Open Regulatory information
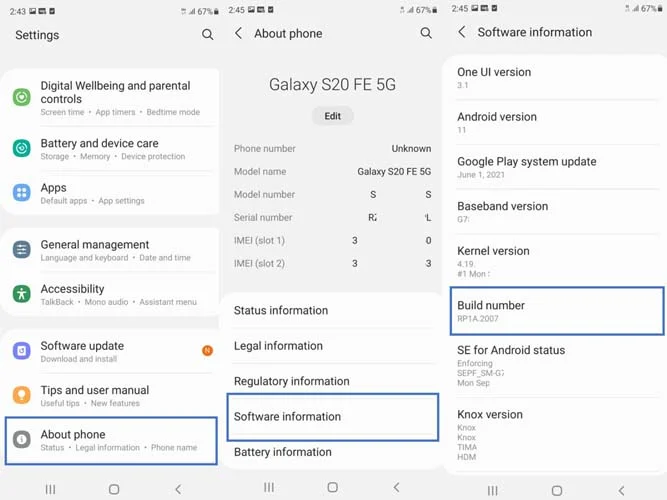The height and width of the screenshot is (500, 667). (333, 381)
